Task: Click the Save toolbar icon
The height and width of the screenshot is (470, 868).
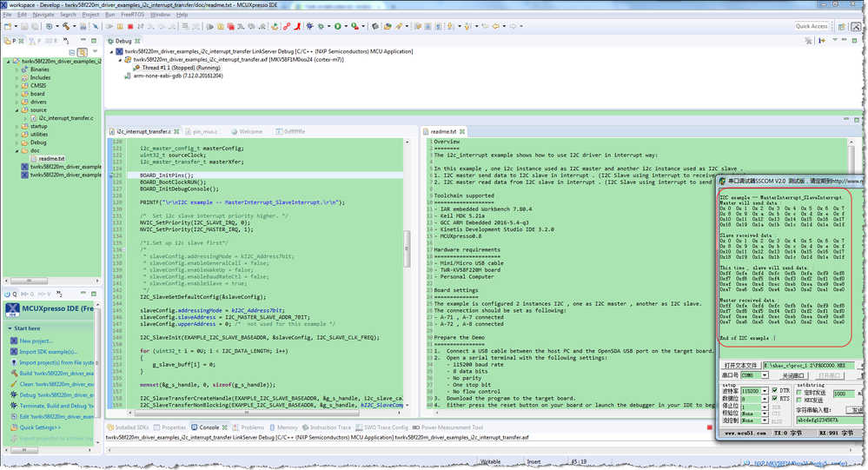Action: [x=24, y=26]
